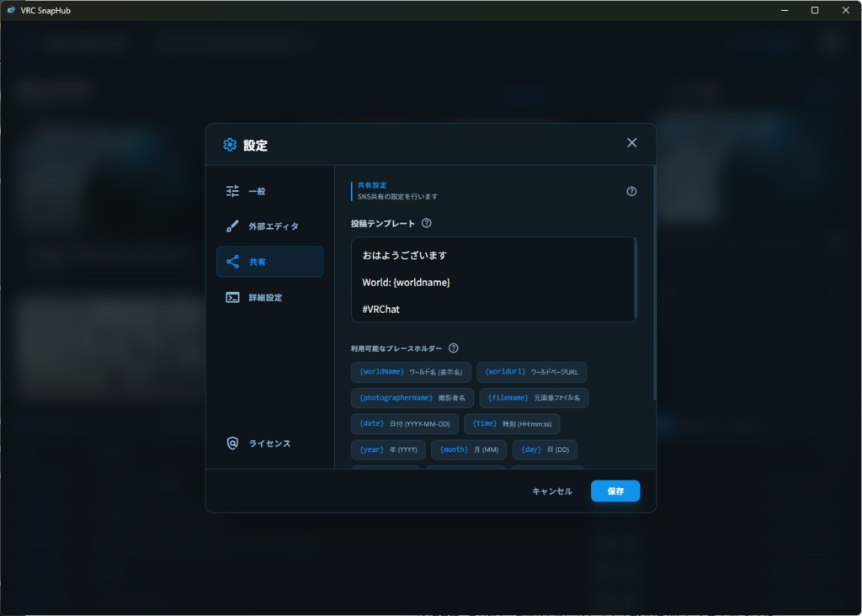Click the settings panel vertical scrollbar
Image resolution: width=862 pixels, height=616 pixels.
point(654,283)
